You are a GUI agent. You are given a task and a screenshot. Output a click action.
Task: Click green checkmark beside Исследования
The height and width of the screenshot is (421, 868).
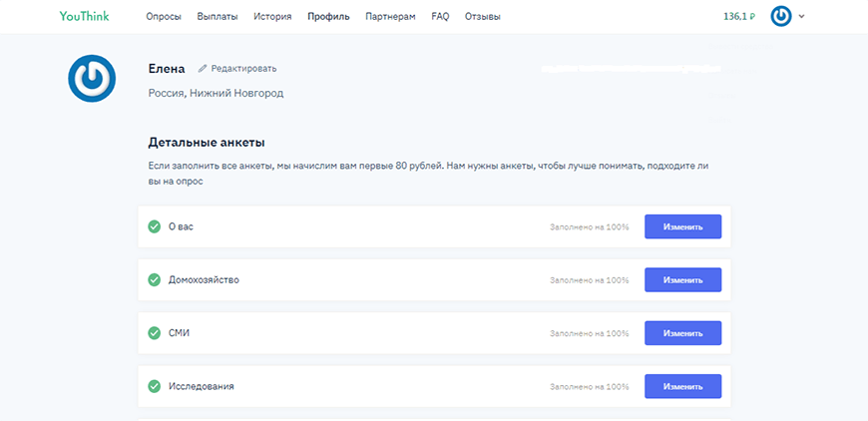coord(154,385)
